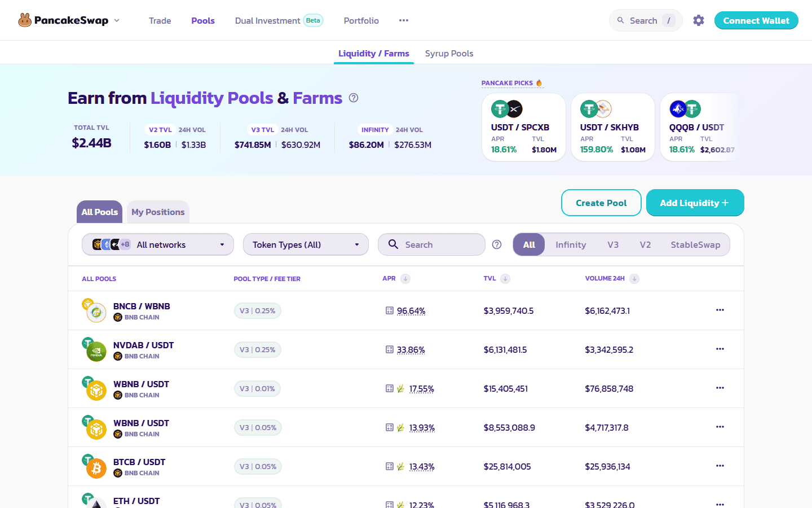Viewport: 812px width, 508px height.
Task: Click APR calculator icon for BNCB / WBNB
Action: pos(390,310)
